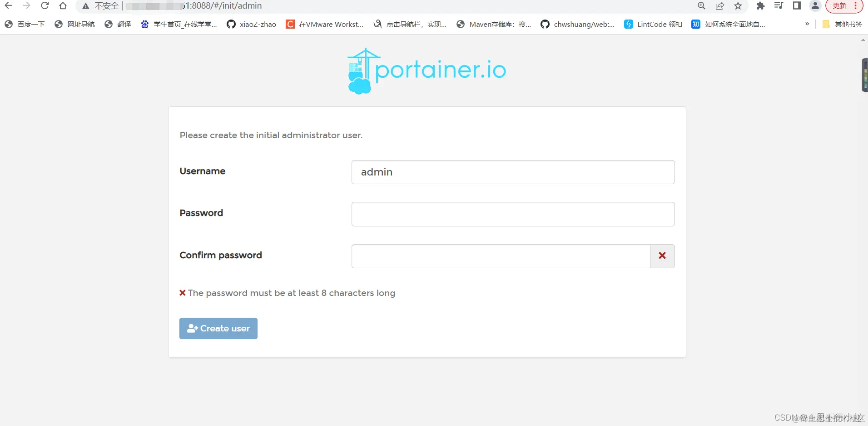Focus the Password input field
The width and height of the screenshot is (868, 426).
tap(513, 214)
